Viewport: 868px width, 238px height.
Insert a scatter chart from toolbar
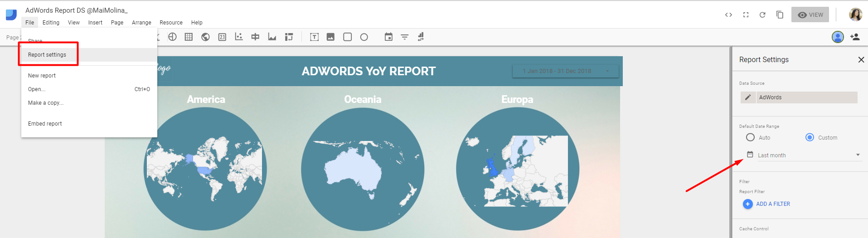[239, 37]
